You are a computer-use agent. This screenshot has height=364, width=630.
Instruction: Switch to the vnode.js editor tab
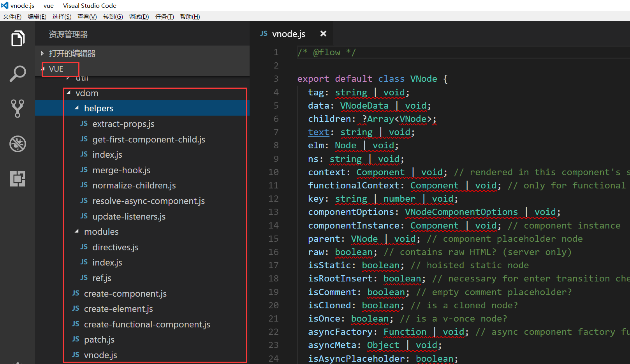pos(289,34)
